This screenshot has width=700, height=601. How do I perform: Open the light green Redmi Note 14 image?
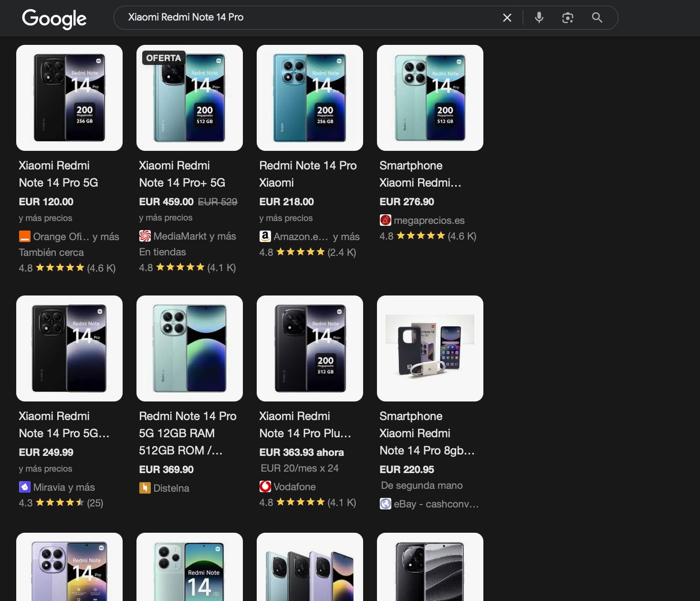tap(189, 567)
